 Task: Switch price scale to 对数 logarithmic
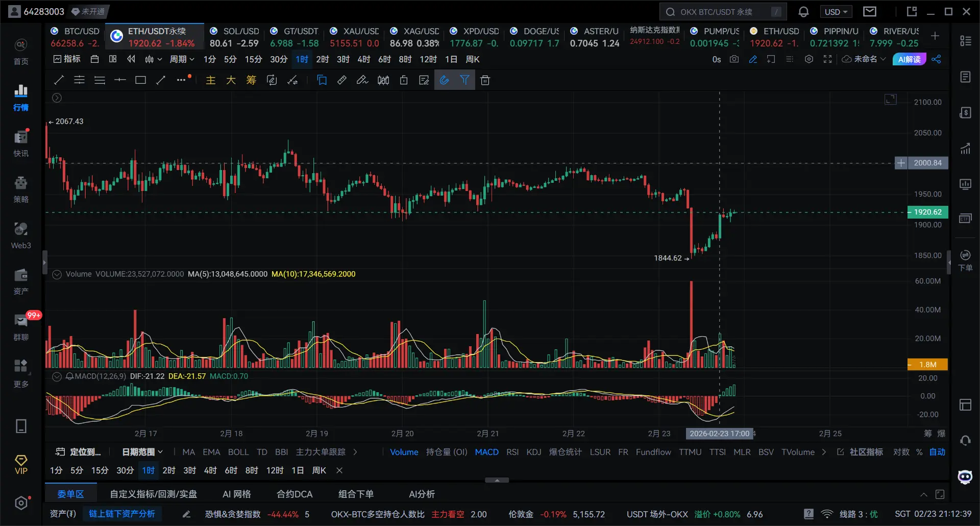coord(901,452)
